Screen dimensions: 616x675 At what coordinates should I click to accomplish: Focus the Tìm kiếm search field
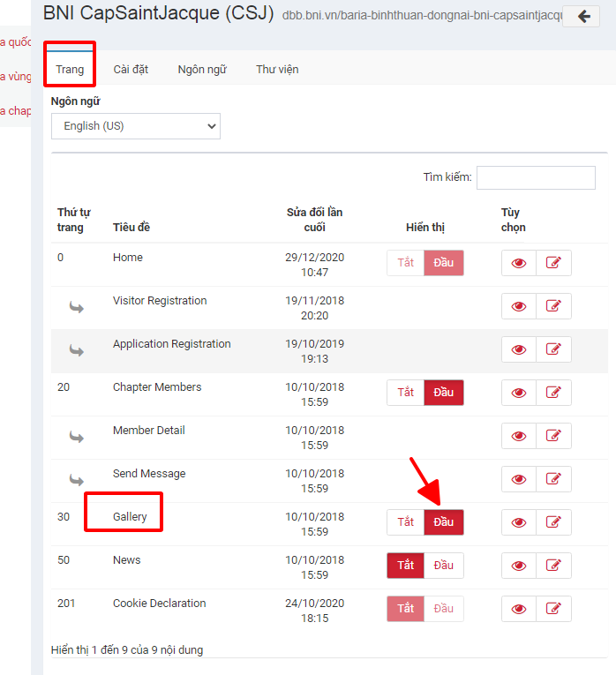coord(536,177)
